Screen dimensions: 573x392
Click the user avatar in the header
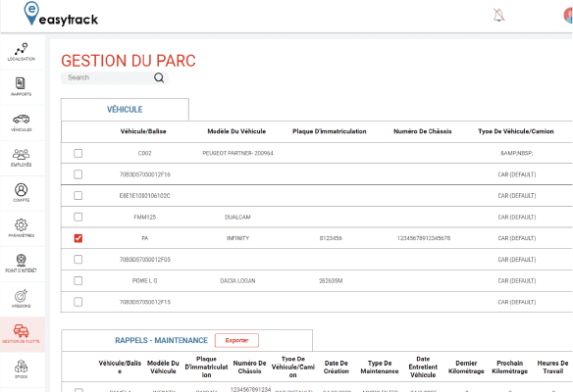tap(568, 16)
